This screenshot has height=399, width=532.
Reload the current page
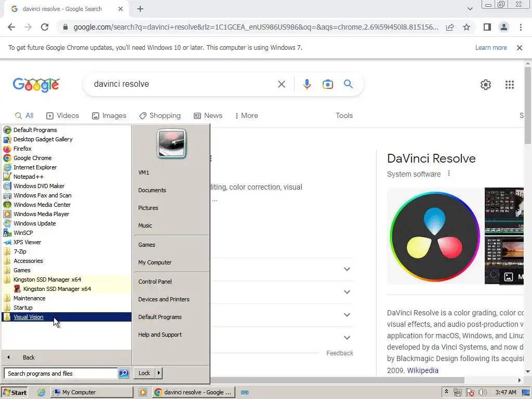[x=45, y=27]
